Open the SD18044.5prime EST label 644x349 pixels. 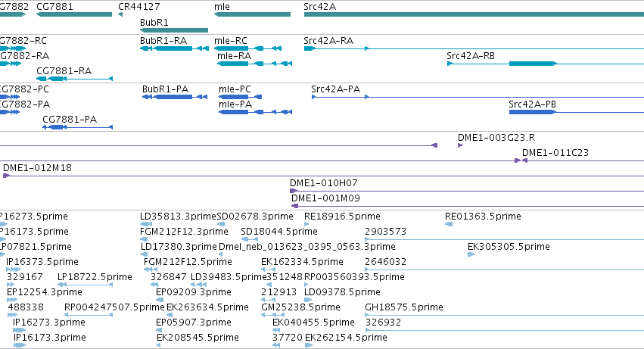pos(279,232)
